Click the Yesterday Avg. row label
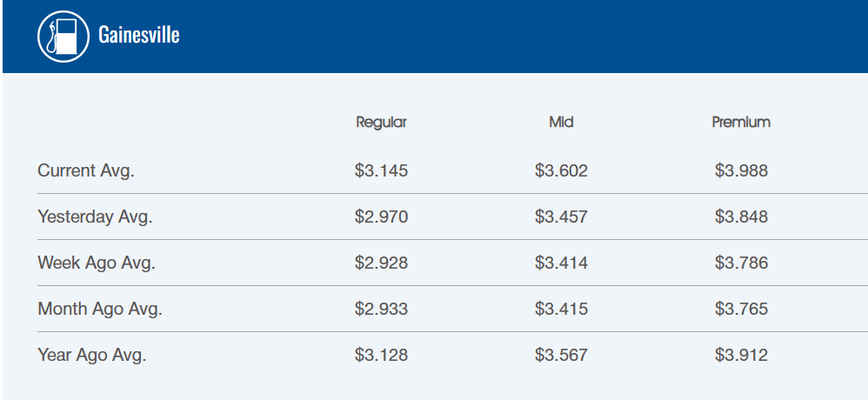Image resolution: width=868 pixels, height=400 pixels. coord(95,217)
